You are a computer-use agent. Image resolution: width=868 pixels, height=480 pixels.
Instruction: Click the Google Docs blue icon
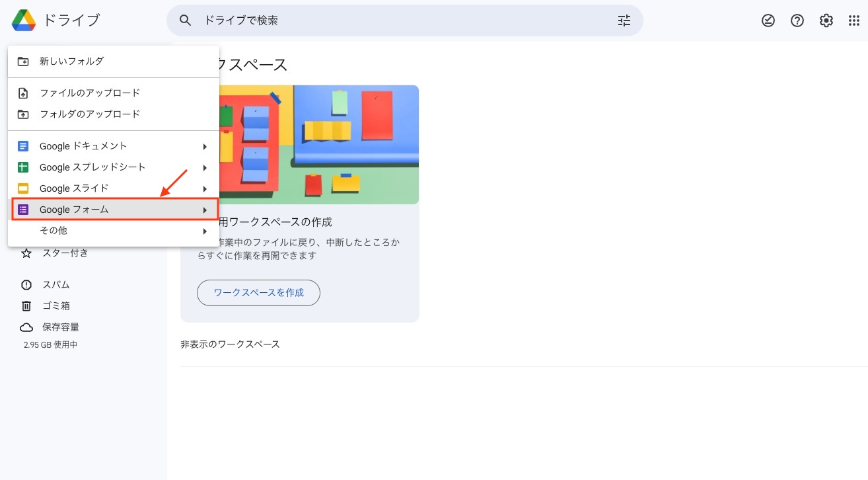coord(23,146)
